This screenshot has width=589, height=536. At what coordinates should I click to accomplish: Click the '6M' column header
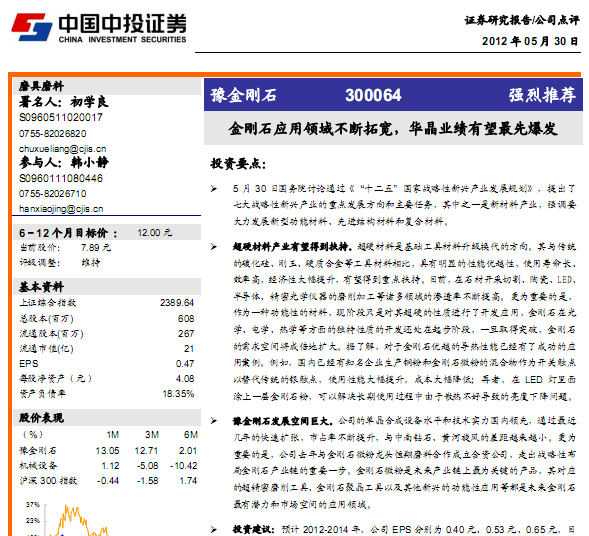click(191, 435)
